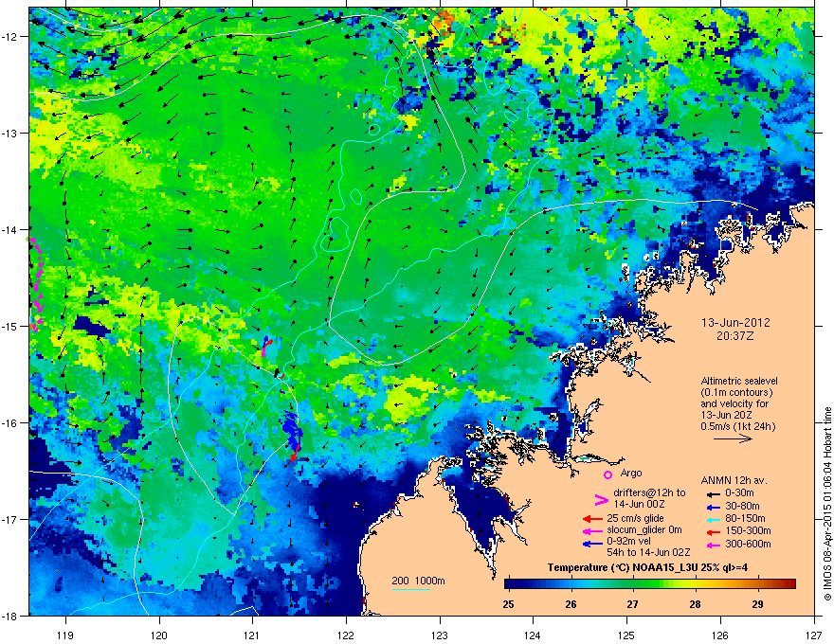Screen dimensions: 834x644
Task: Click longitude axis label 124
Action: tap(533, 635)
